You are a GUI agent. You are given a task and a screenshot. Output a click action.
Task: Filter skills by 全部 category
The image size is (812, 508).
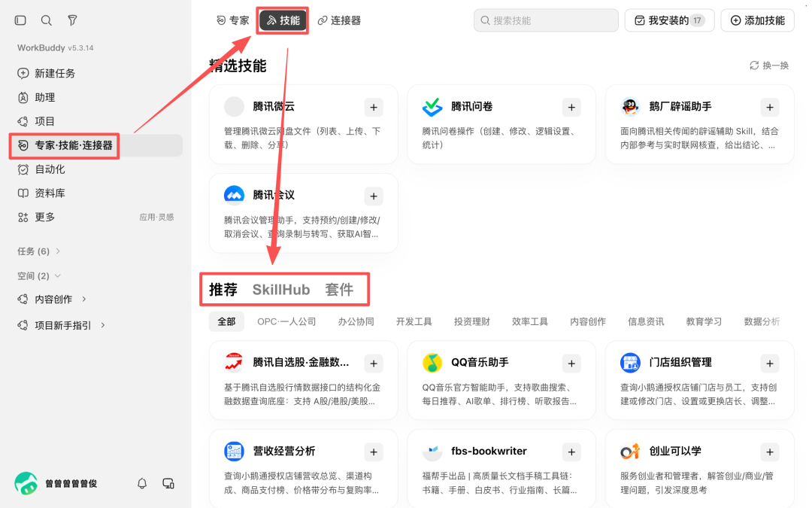(226, 321)
